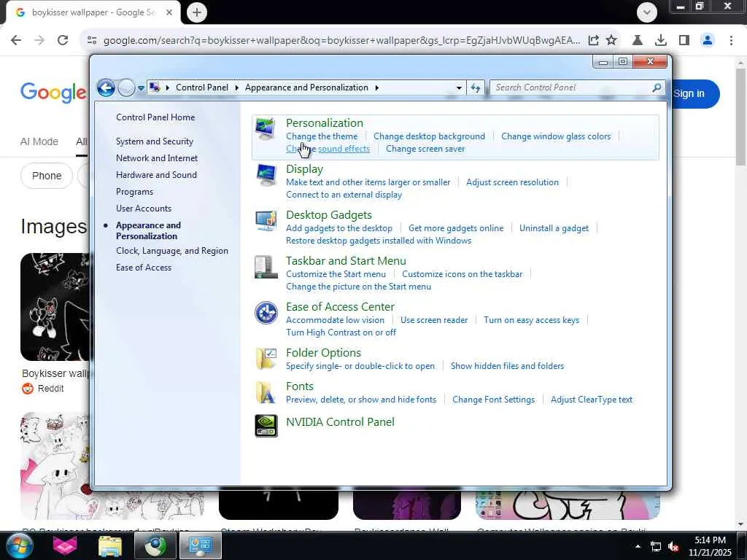Toggle Chrome side panel icon

pos(684,40)
